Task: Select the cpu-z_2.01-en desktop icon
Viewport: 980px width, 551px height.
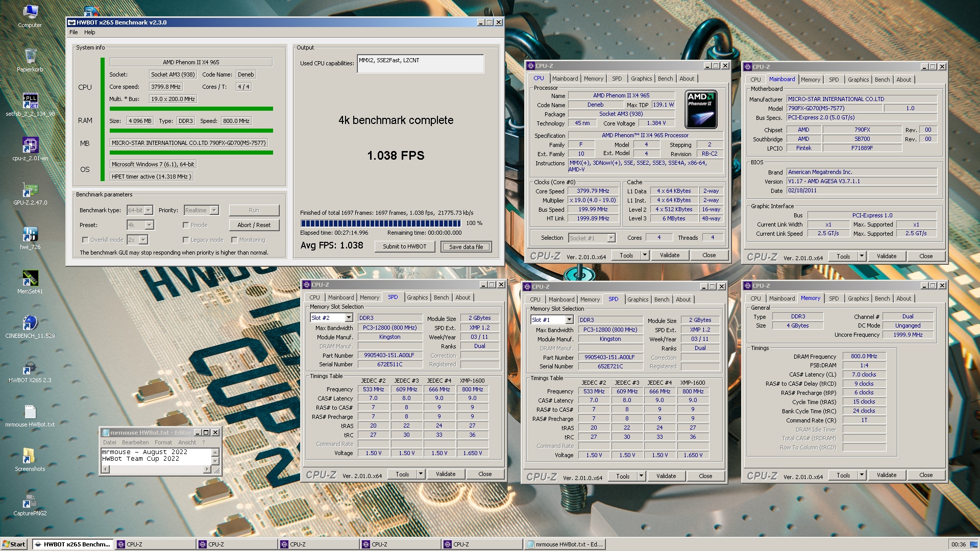Action: 30,148
